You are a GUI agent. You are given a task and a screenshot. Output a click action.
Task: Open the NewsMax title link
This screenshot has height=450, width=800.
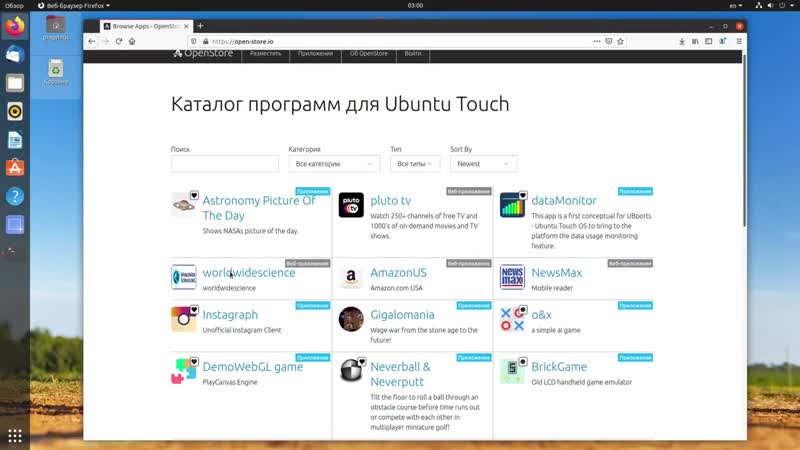click(x=557, y=273)
